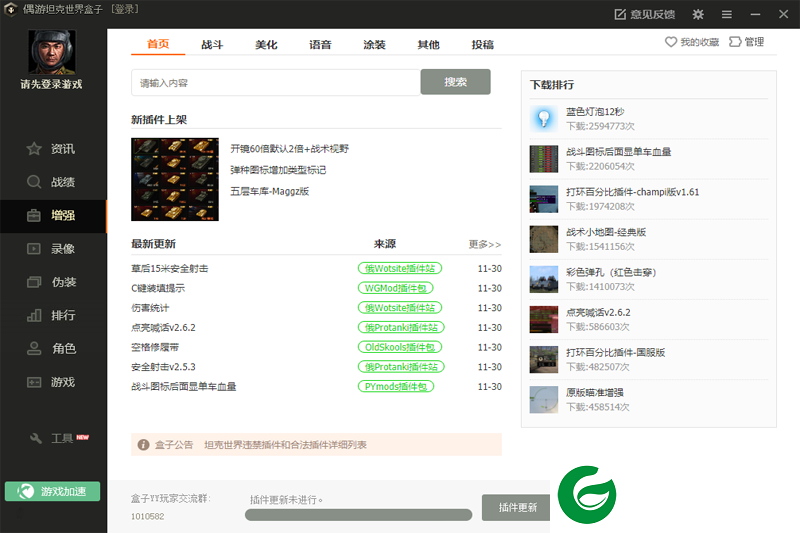Open 弹种图标增加类型标记 plugin
This screenshot has width=800, height=533.
coord(278,170)
